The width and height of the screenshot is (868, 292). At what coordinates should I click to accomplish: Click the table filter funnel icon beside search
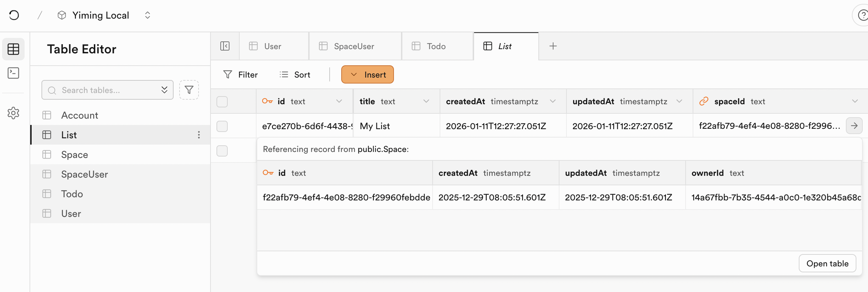pos(189,90)
